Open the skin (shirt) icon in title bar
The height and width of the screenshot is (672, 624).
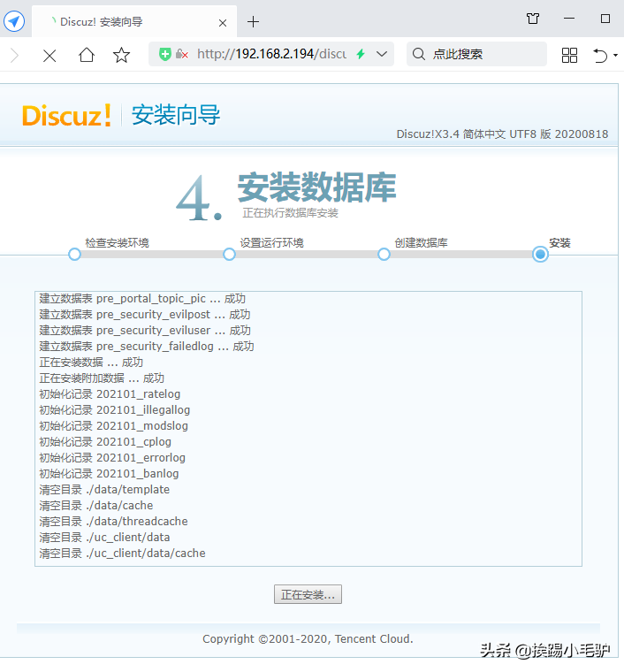(x=533, y=19)
